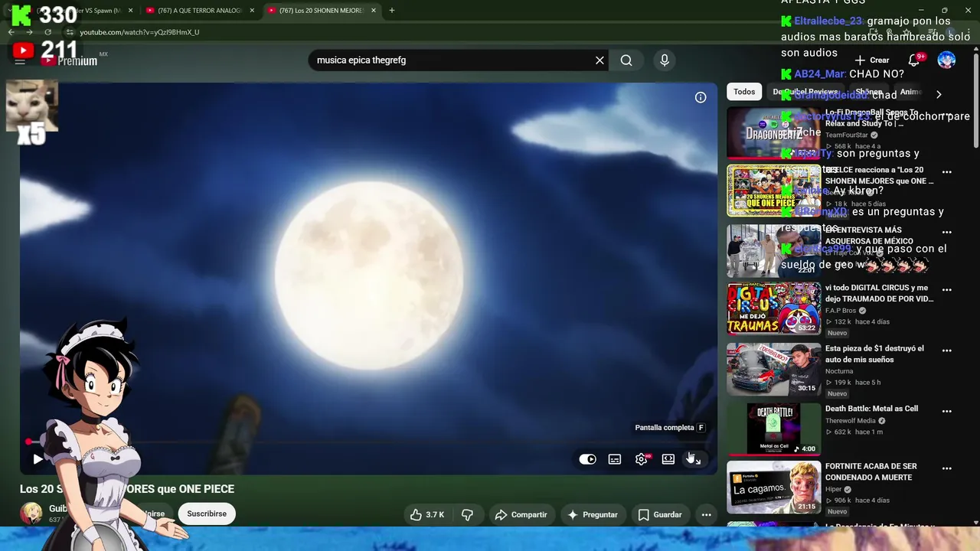Close the 'Los 20 SHONEN MEJORES' tab
980x551 pixels.
[x=373, y=11]
